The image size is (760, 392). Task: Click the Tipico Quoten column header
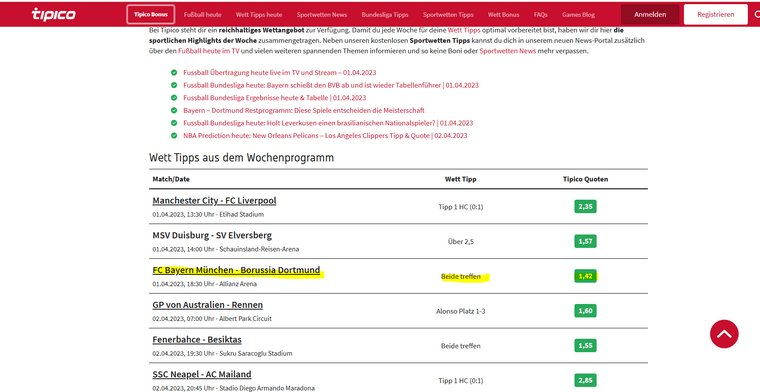point(586,179)
